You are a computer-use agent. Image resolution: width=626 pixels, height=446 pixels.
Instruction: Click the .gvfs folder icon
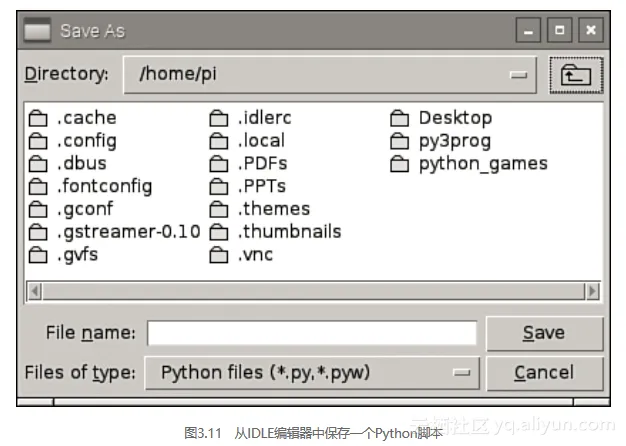(x=38, y=255)
